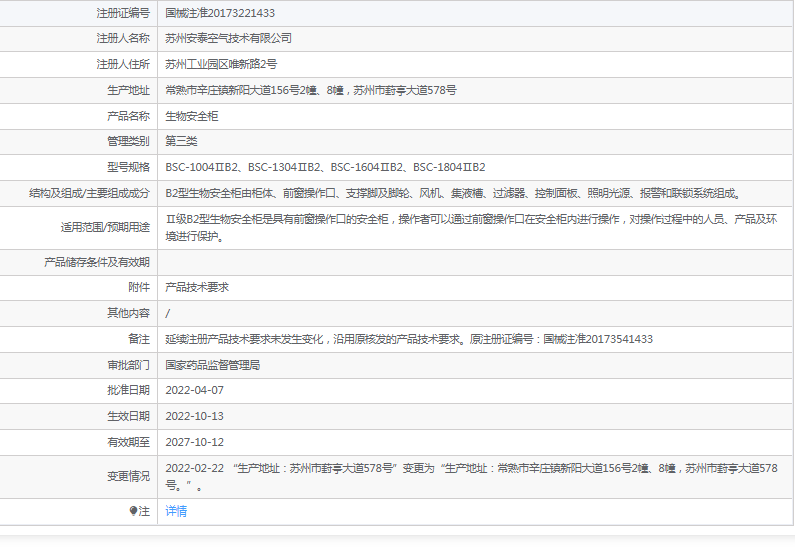Screen dimensions: 795x549
Task: Select registration number 国械注准20173221433
Action: click(x=220, y=13)
